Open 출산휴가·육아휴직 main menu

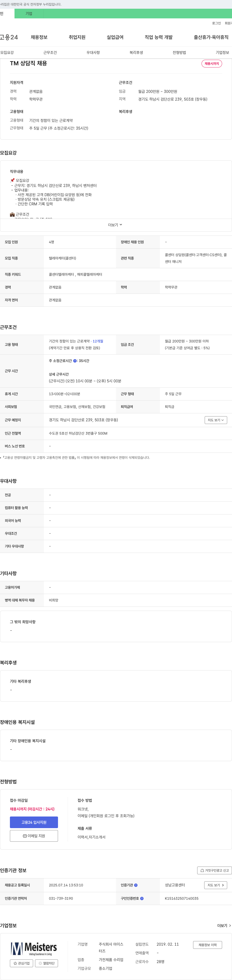click(211, 37)
